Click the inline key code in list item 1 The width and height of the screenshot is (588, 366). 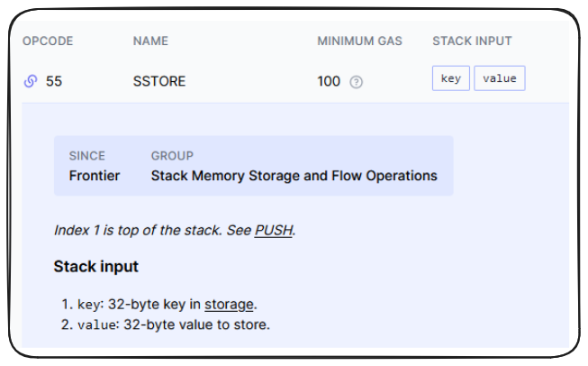[x=88, y=305]
